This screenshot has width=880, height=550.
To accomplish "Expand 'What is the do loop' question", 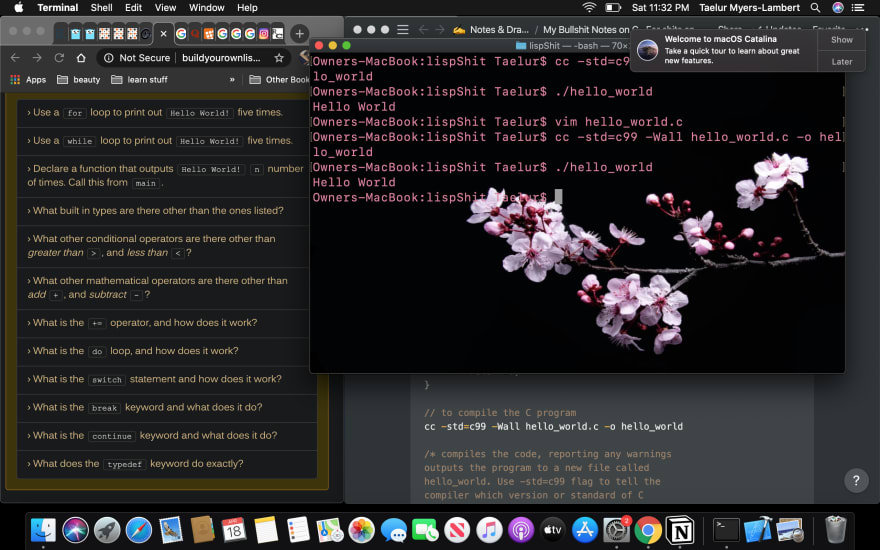I will click(x=135, y=351).
